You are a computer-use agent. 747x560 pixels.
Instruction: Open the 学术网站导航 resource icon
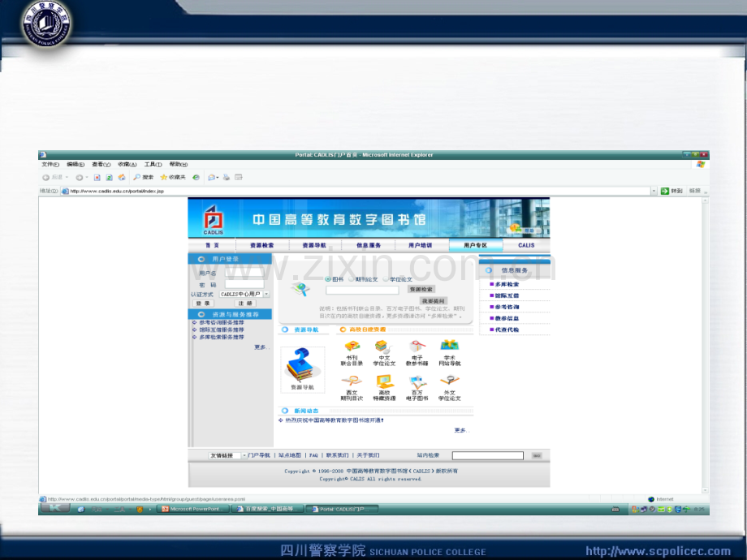(x=449, y=347)
